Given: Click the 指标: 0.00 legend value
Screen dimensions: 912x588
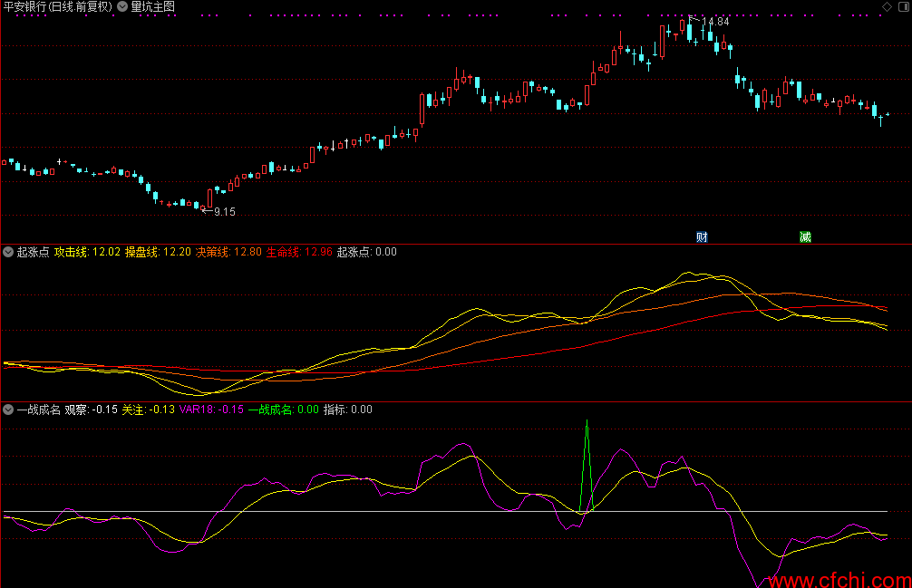Looking at the screenshot, I should 348,410.
